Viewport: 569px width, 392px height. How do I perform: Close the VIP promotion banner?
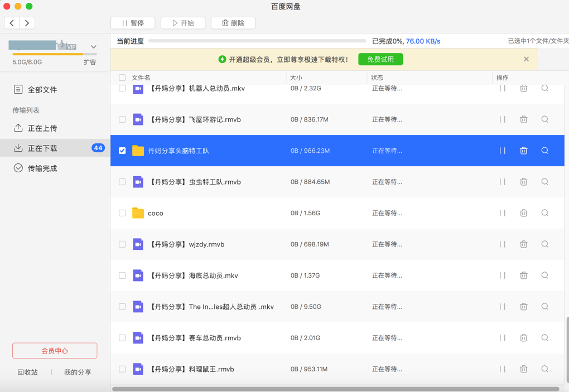[x=526, y=59]
